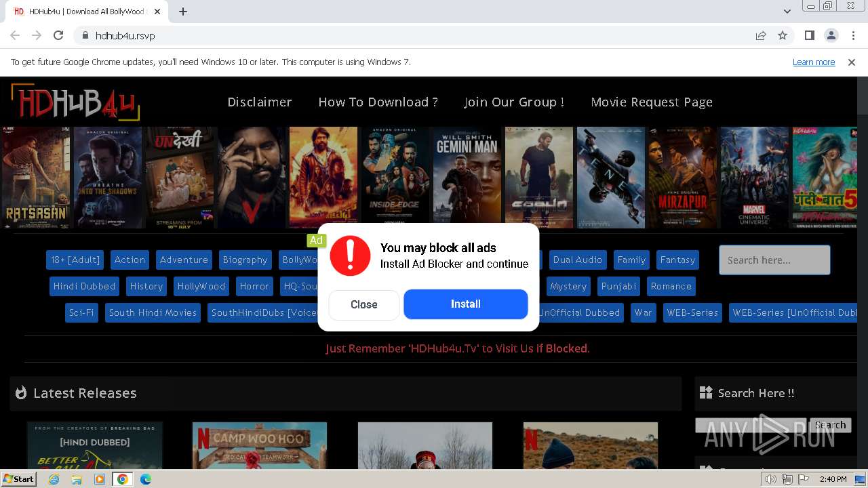Screen dimensions: 868x488
Task: Close the HDHub4u browser tab
Action: coord(157,12)
